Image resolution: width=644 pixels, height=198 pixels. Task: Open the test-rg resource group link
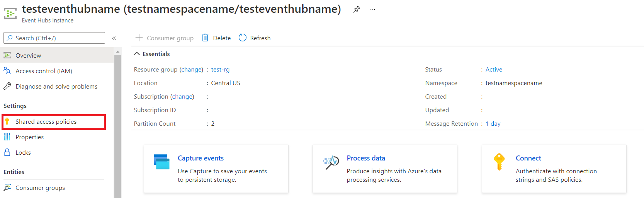pyautogui.click(x=220, y=69)
